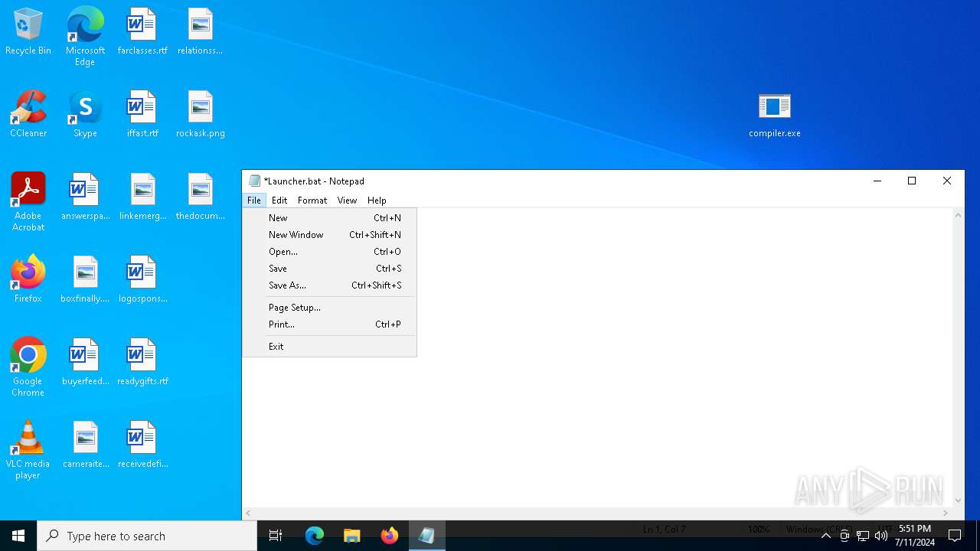The image size is (980, 551).
Task: Open the Recycle Bin desktop icon
Action: click(x=28, y=32)
